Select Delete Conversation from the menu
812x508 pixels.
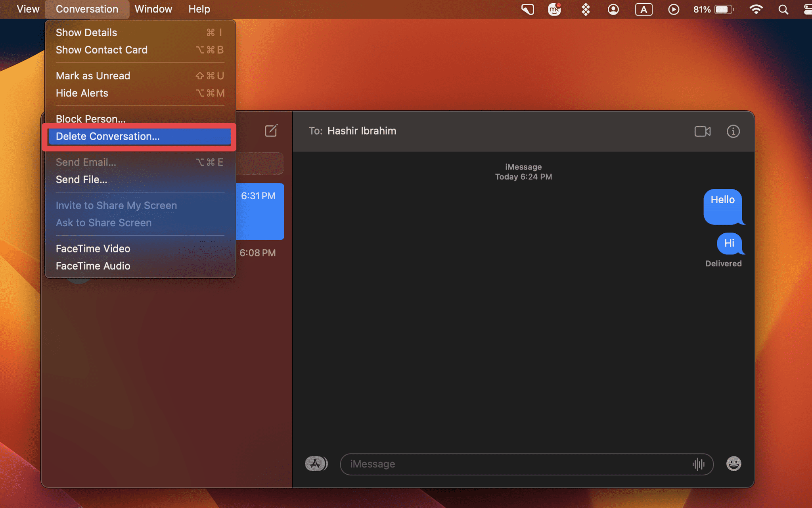108,137
